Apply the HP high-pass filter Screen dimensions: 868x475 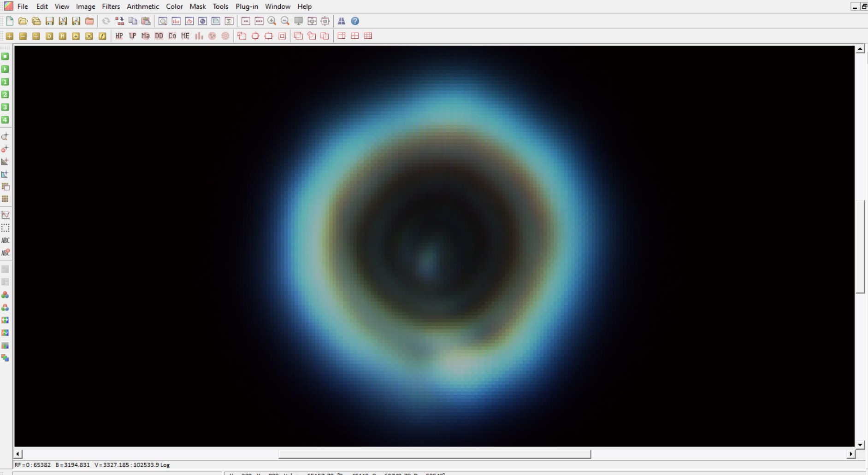pyautogui.click(x=119, y=36)
